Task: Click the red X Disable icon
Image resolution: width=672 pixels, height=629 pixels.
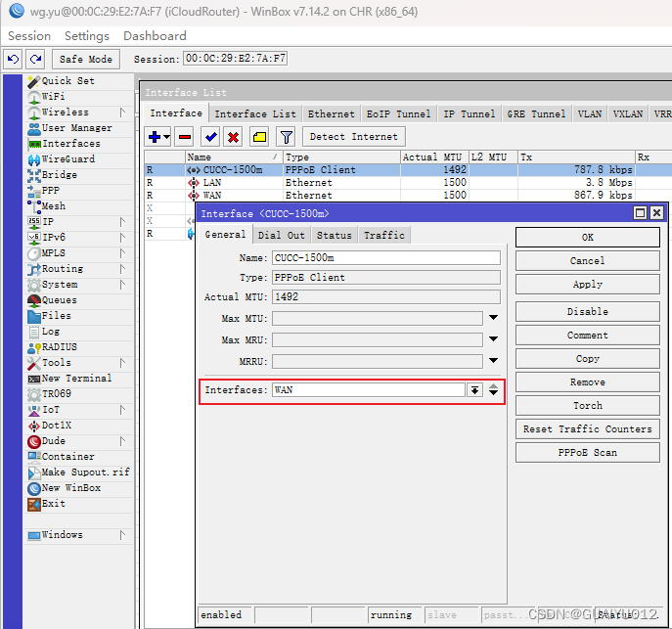Action: pos(233,137)
